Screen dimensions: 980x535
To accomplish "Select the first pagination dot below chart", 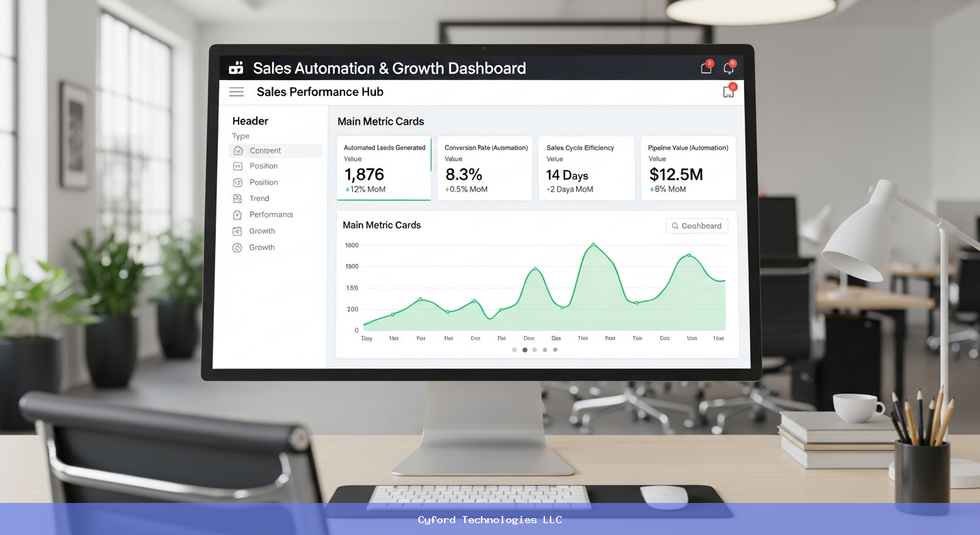I will [514, 350].
